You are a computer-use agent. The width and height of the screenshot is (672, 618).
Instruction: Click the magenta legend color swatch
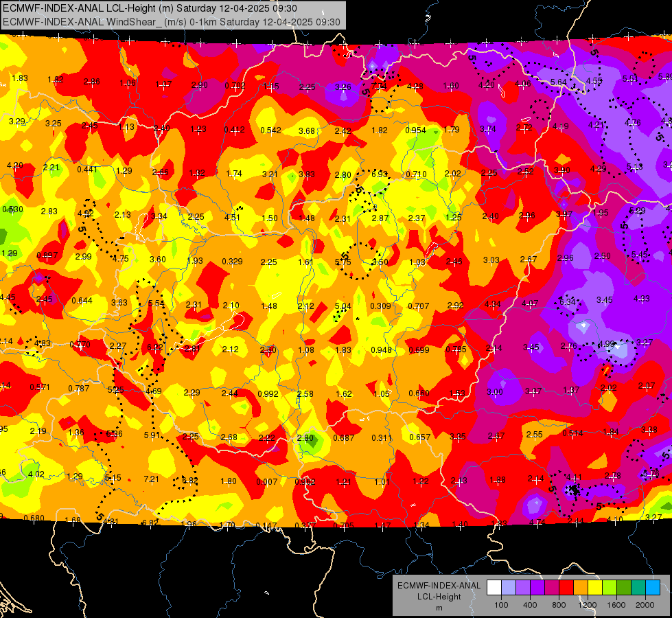point(552,587)
